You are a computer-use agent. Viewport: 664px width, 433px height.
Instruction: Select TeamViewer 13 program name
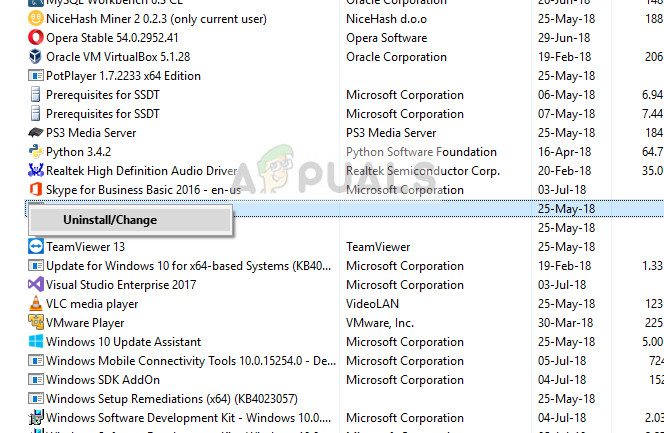(86, 247)
